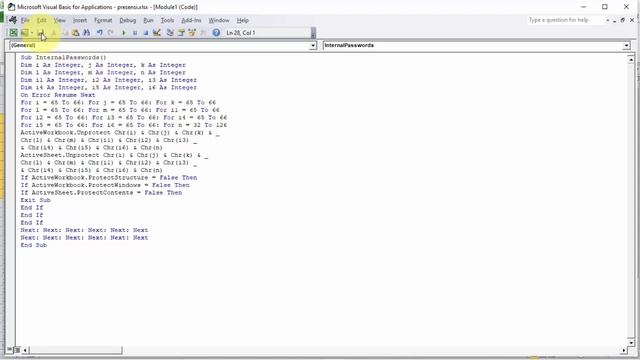Click the Ln 28, Col 1 position indicator

(x=241, y=33)
